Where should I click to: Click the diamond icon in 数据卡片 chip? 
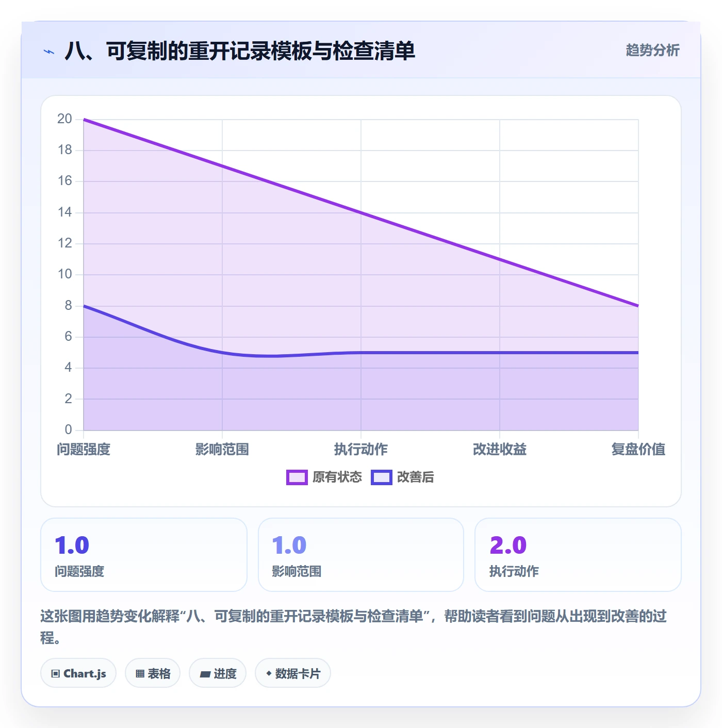click(x=269, y=673)
